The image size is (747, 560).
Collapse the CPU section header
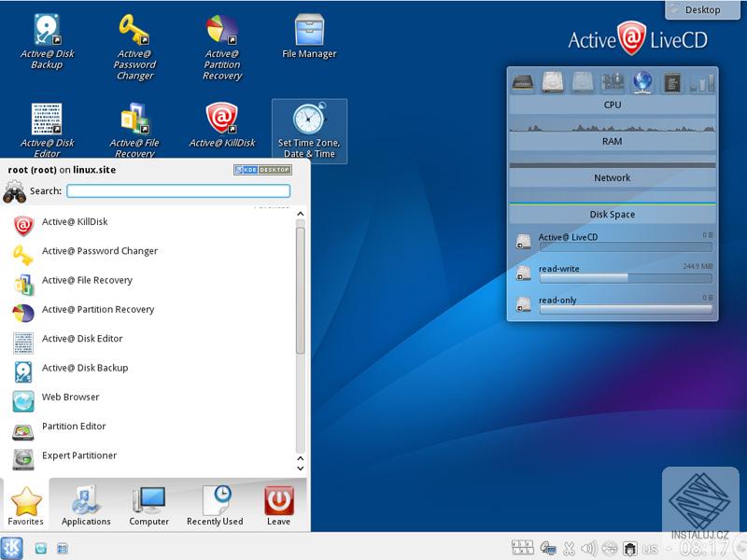pyautogui.click(x=613, y=105)
